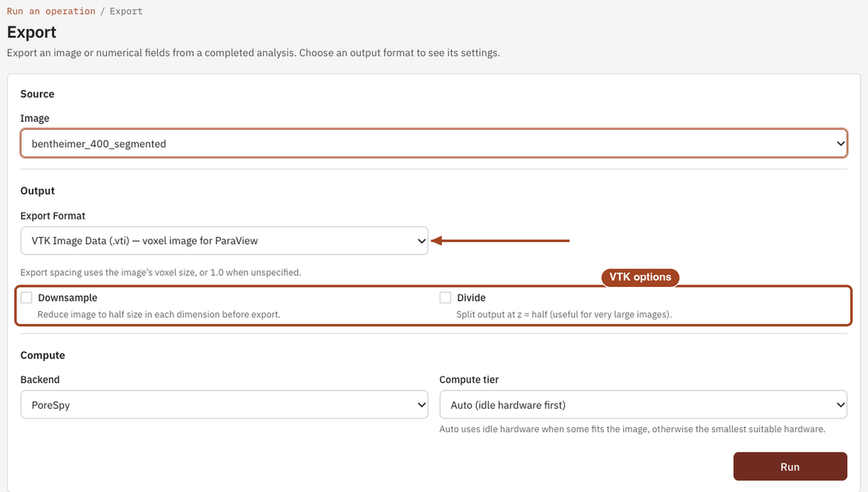868x492 pixels.
Task: Open the Export Format dropdown
Action: (224, 241)
